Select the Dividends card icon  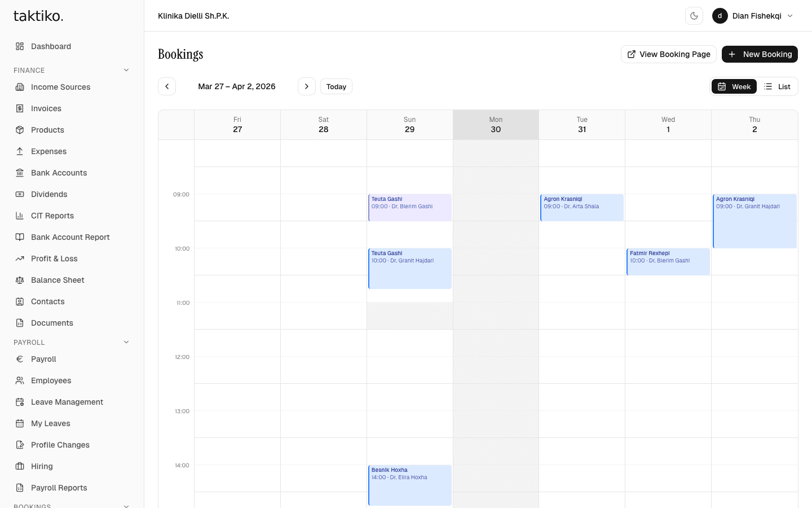20,194
